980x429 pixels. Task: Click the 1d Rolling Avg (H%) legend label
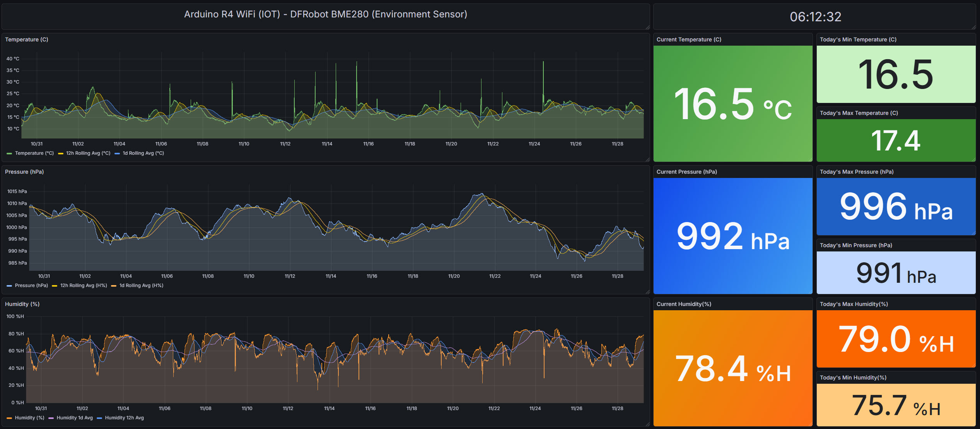pos(141,285)
